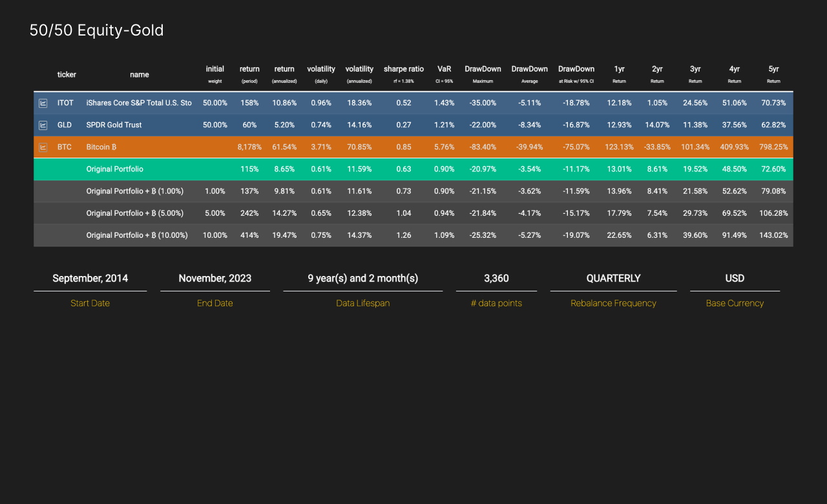The width and height of the screenshot is (827, 504).
Task: Click the 5yr Return column header
Action: (773, 74)
